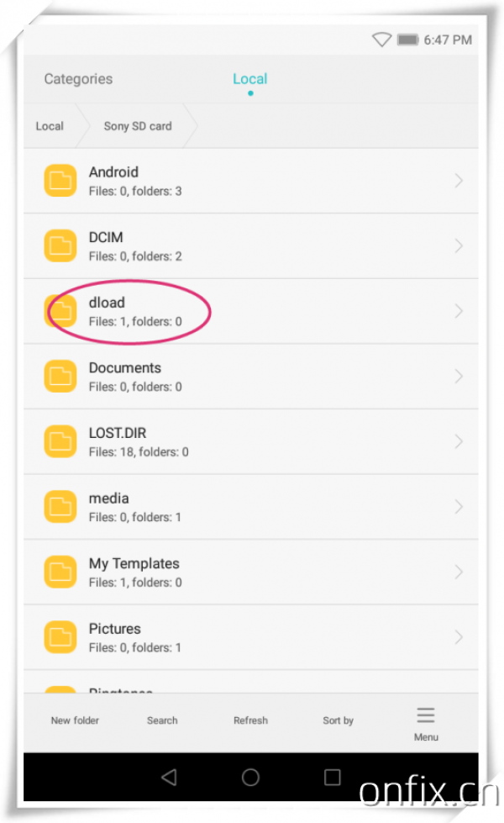Image resolution: width=504 pixels, height=823 pixels.
Task: Open recent apps square icon
Action: tap(333, 777)
